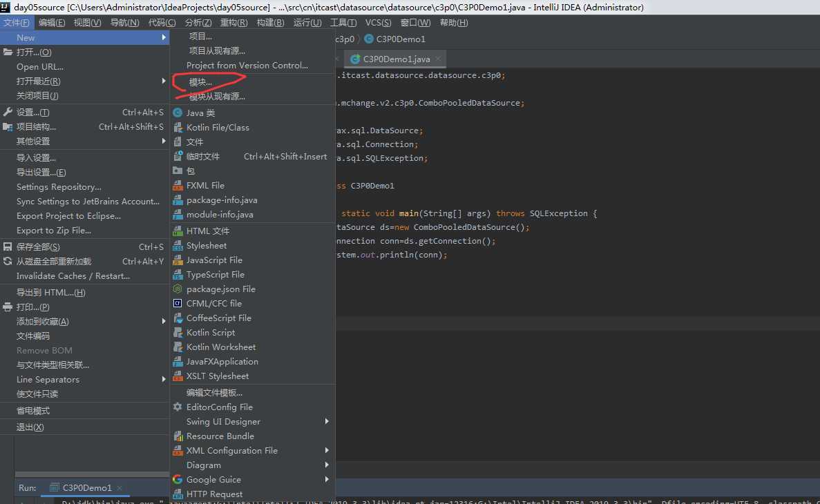
Task: Click the 打开 folder icon
Action: click(x=8, y=52)
